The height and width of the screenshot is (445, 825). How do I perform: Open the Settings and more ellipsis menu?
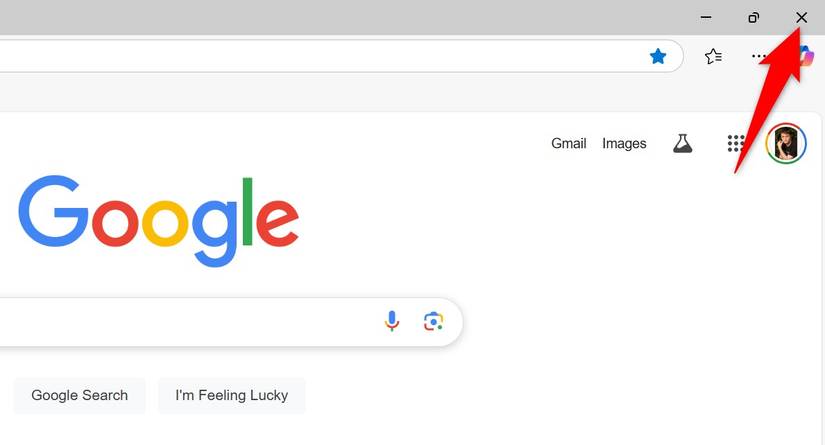point(759,56)
